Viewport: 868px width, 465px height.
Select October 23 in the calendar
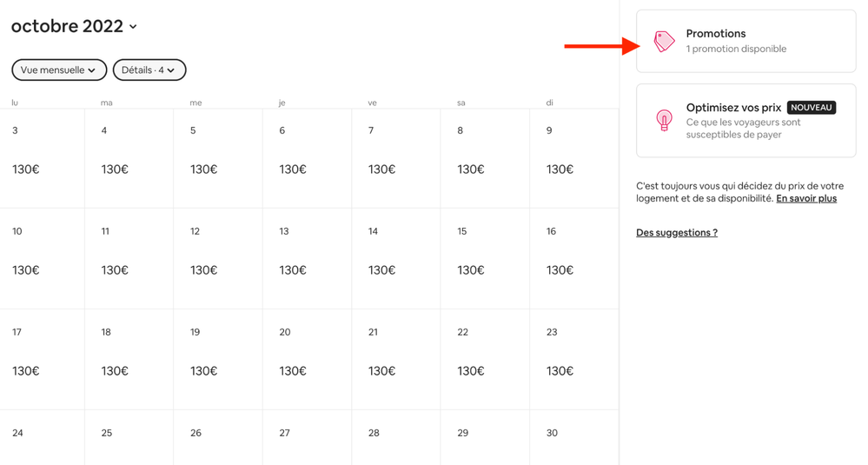coord(573,359)
